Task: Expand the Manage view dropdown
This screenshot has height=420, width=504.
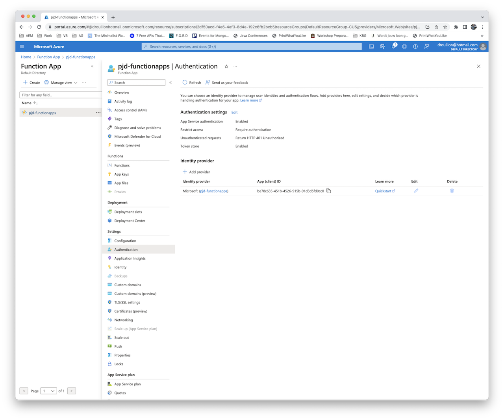Action: pyautogui.click(x=61, y=83)
